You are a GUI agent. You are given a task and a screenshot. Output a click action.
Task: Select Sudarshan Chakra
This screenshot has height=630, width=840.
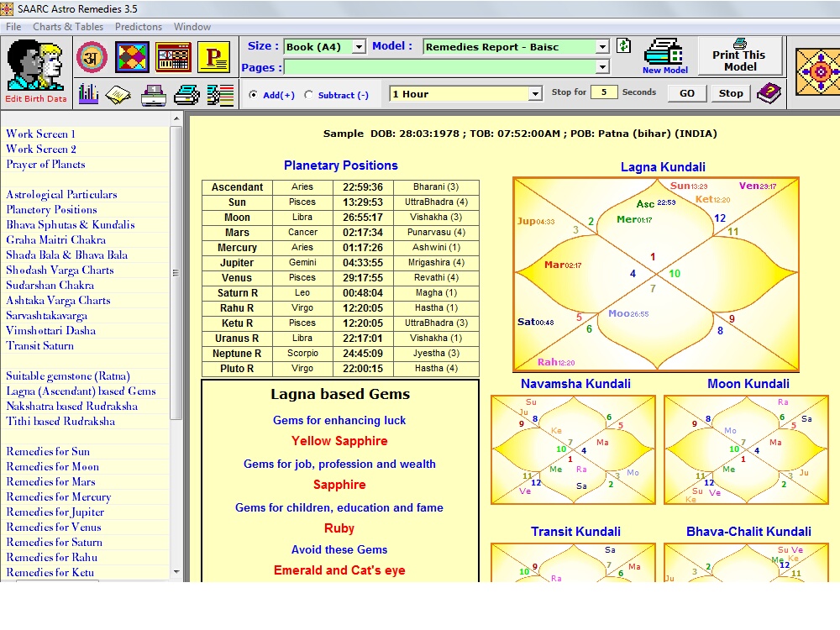click(50, 285)
